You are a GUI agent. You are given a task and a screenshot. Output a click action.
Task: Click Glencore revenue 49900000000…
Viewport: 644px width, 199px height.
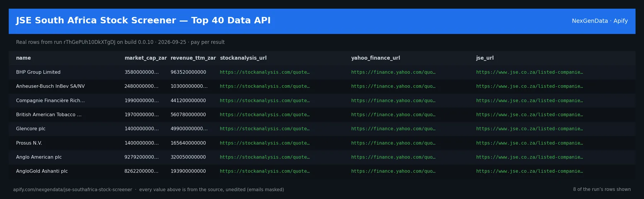[x=189, y=129]
